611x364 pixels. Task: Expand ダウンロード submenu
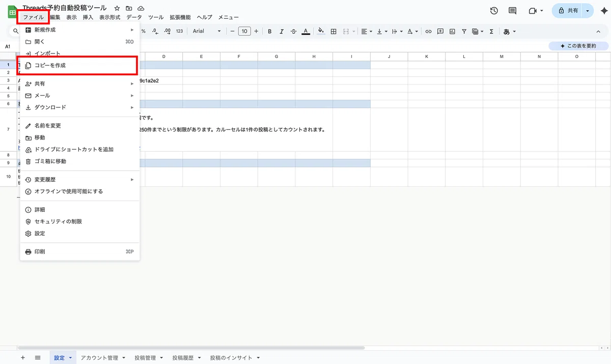[79, 107]
